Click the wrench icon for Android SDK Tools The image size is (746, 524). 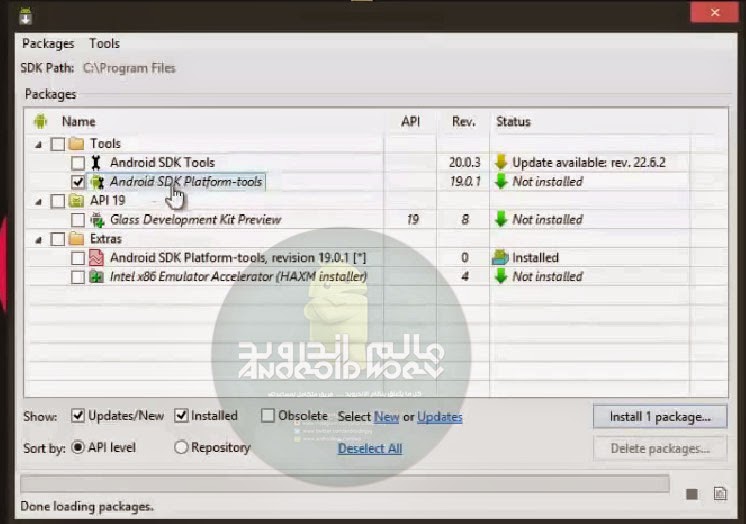click(x=96, y=163)
